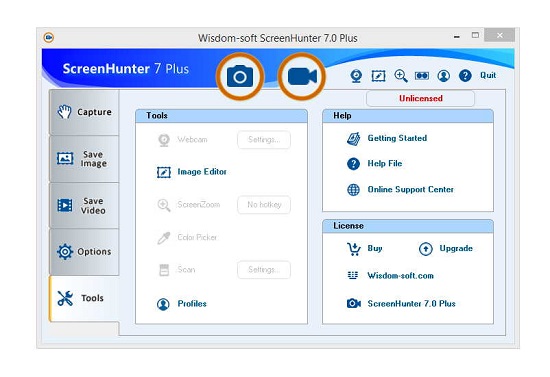Click the ScreenZoom magnifier icon in Tools
Image resolution: width=550 pixels, height=377 pixels.
(163, 205)
